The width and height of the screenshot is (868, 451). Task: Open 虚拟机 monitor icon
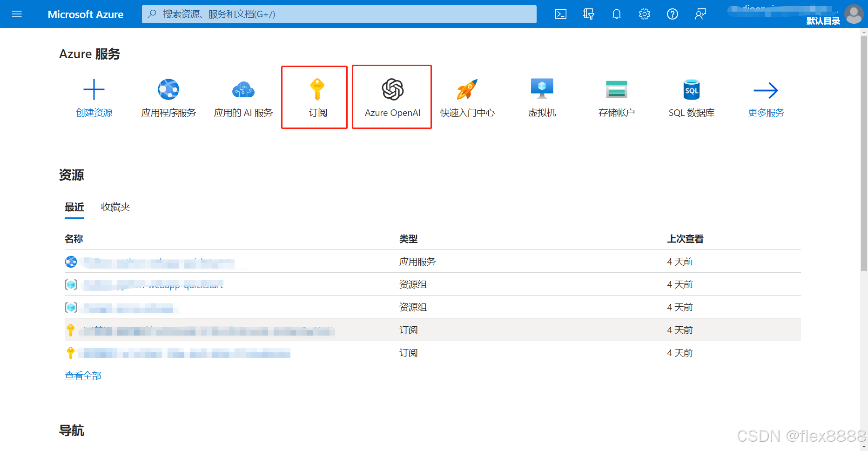click(542, 89)
